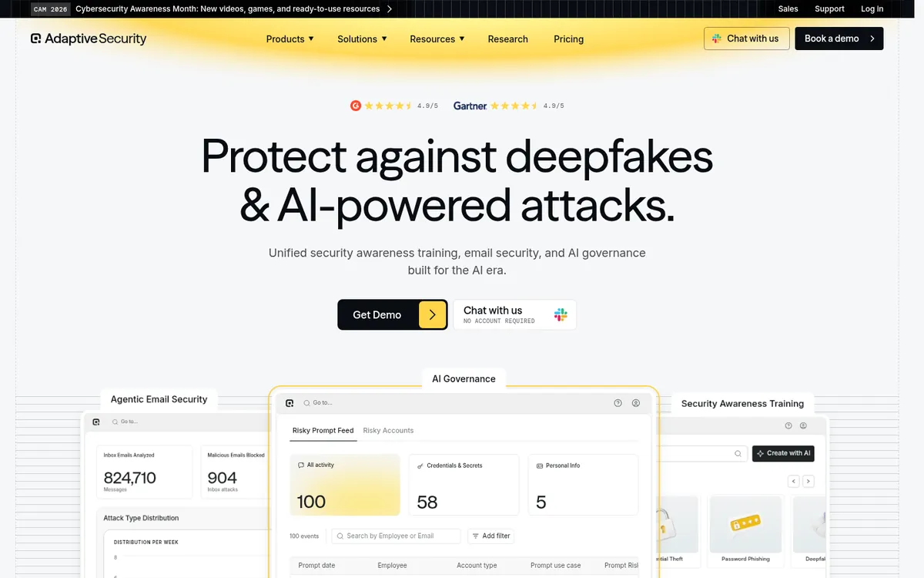
Task: Open the Support link
Action: pos(829,9)
